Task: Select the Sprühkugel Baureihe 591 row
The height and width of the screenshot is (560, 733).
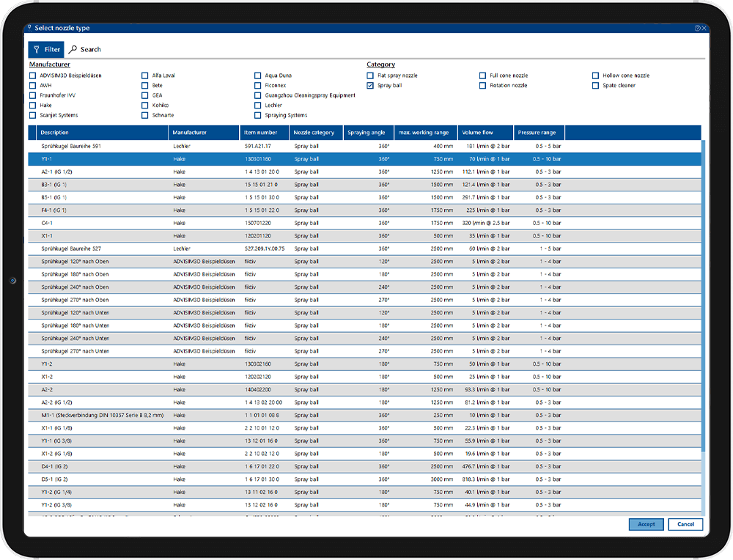Action: [x=364, y=147]
